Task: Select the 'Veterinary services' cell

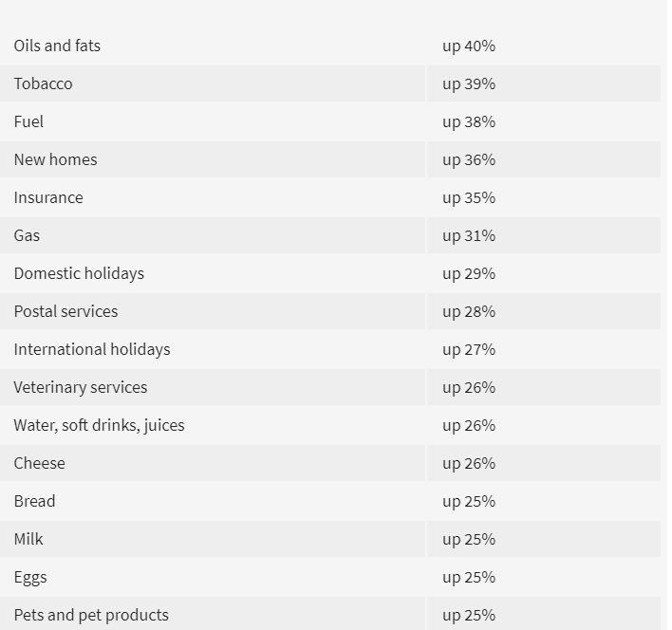Action: tap(81, 387)
